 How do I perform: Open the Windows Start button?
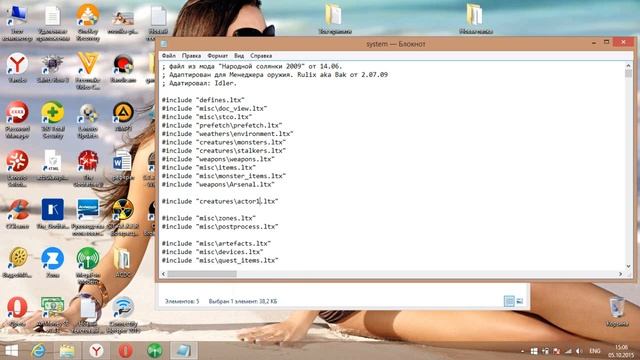[11, 351]
